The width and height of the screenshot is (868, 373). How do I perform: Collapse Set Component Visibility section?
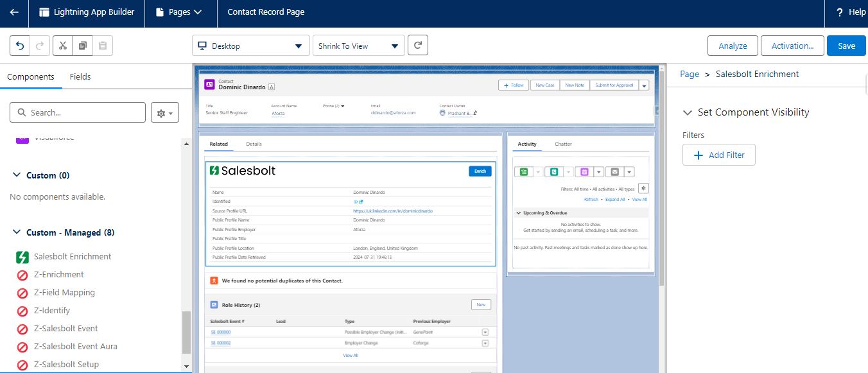(688, 112)
